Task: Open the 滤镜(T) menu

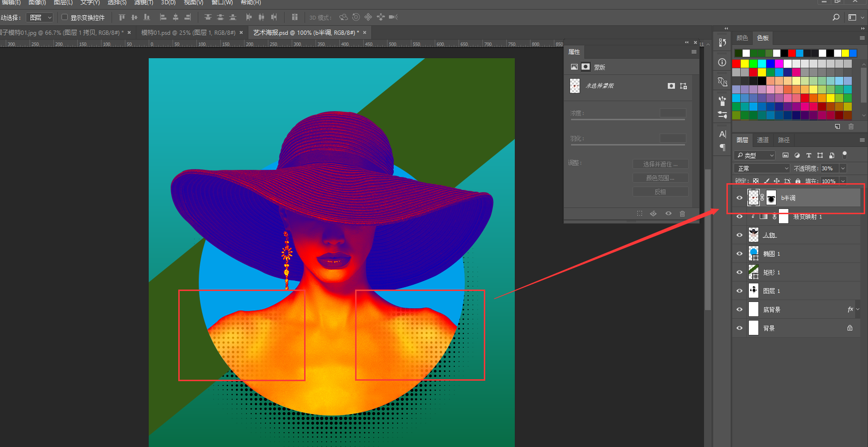Action: [143, 2]
